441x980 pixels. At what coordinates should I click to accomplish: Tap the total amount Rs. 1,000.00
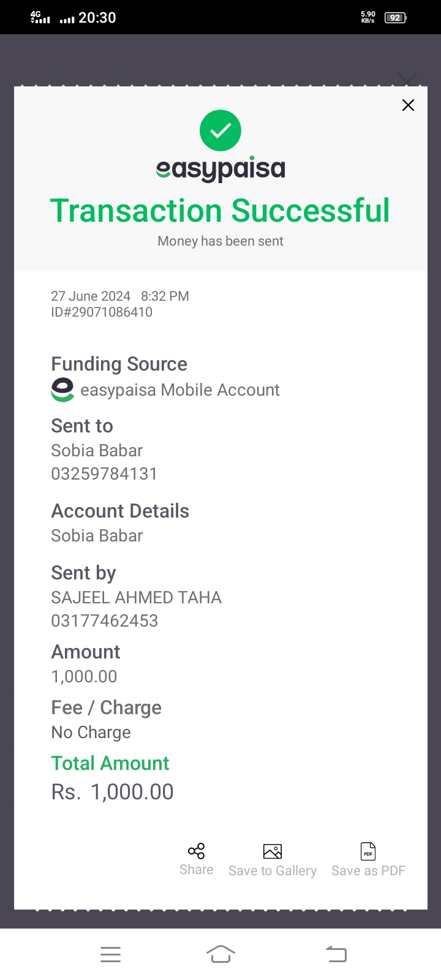[113, 792]
